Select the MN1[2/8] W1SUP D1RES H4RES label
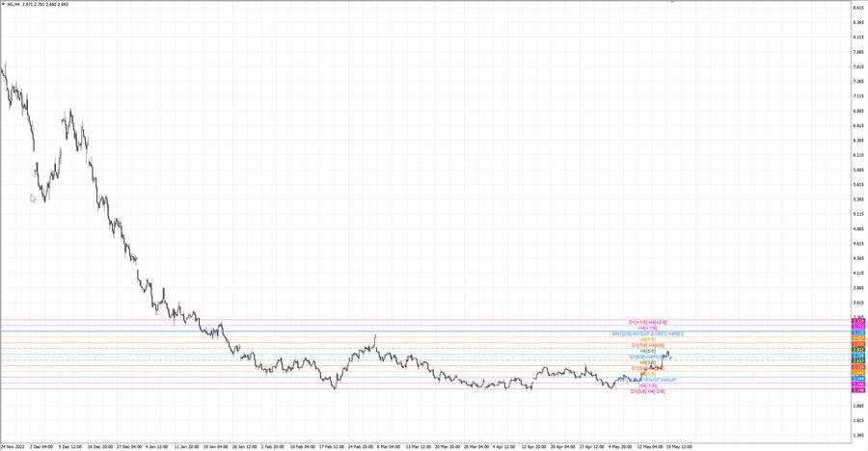This screenshot has width=868, height=451. (648, 333)
